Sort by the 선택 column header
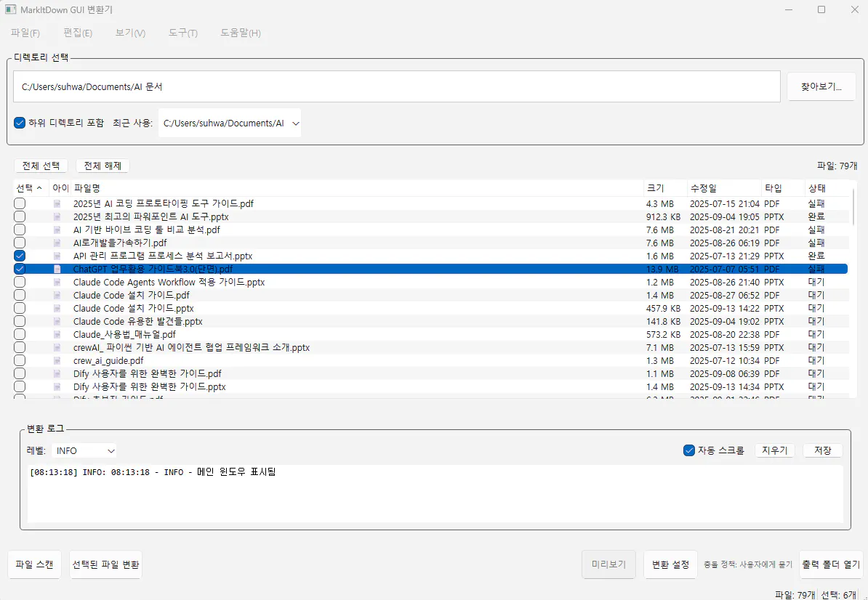The height and width of the screenshot is (600, 868). coord(31,189)
